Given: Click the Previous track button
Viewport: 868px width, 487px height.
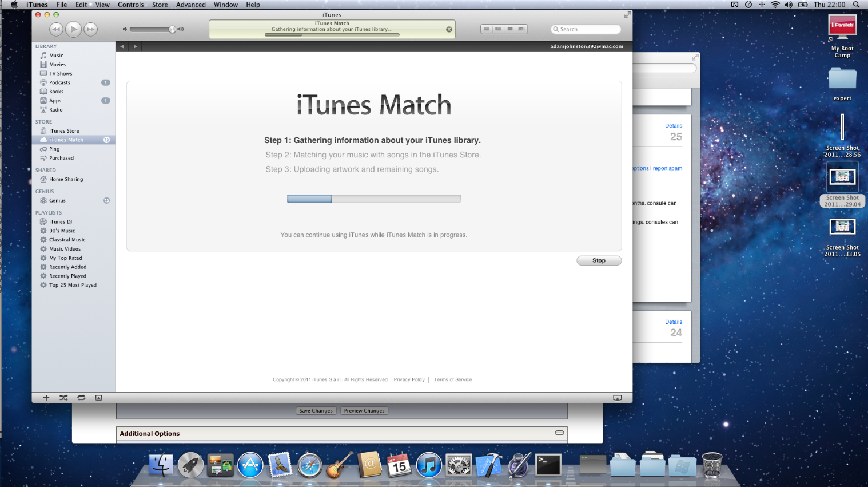Looking at the screenshot, I should tap(56, 29).
